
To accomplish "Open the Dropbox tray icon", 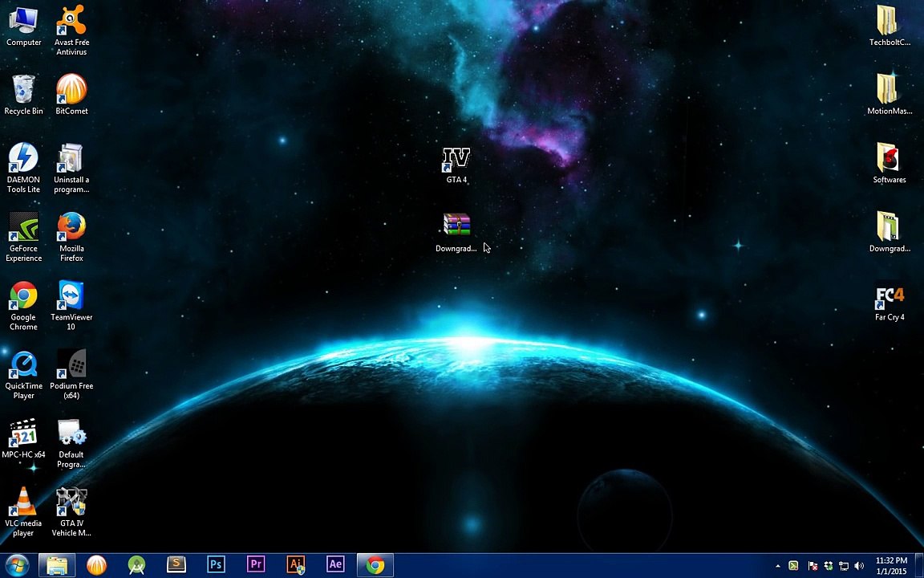I will point(828,566).
